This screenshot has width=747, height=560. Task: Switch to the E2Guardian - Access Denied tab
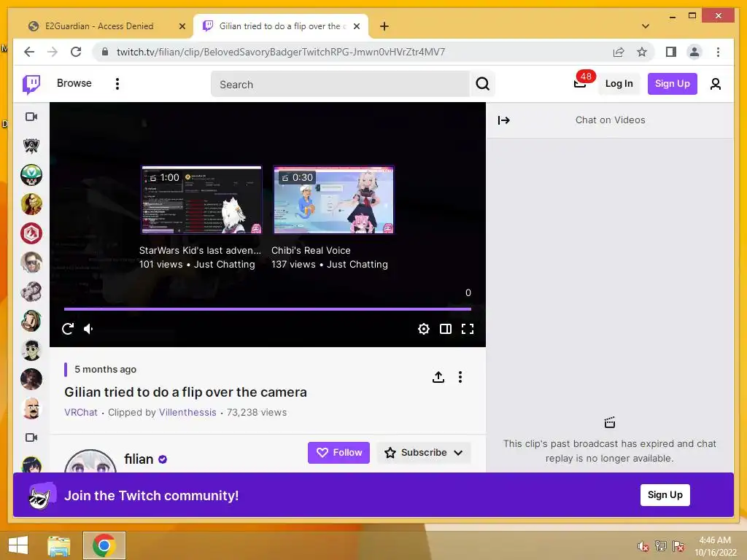[99, 26]
